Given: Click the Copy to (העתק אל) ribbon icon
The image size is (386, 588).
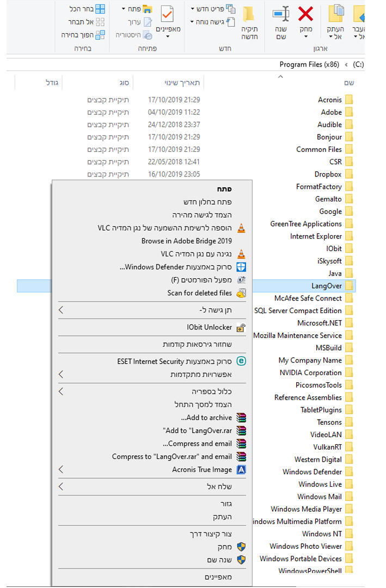Looking at the screenshot, I should tap(336, 14).
